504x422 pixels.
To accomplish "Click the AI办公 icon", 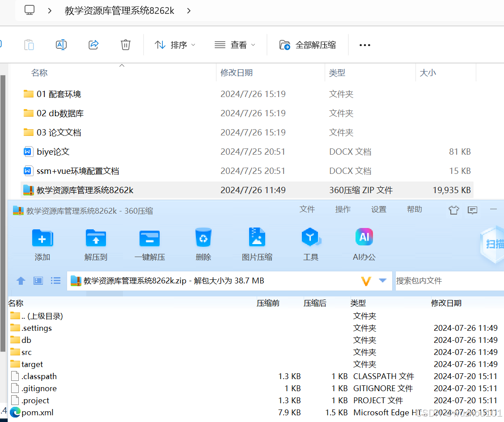I will (364, 237).
